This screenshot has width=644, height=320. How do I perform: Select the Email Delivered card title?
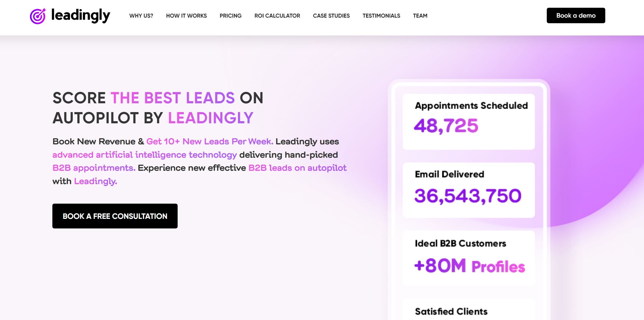[x=449, y=174]
